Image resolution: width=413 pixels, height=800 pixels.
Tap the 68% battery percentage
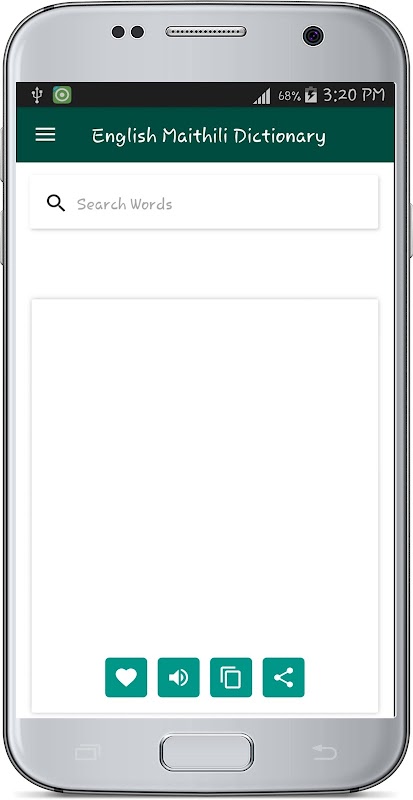289,95
